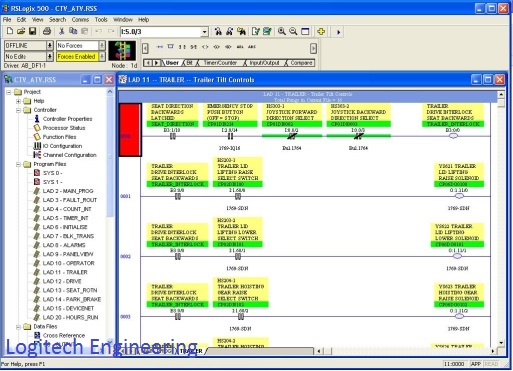Open the Edit menu
The image size is (513, 371).
[22, 20]
